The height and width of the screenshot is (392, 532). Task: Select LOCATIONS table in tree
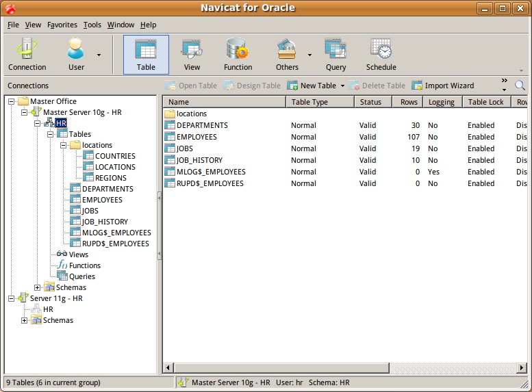(115, 167)
